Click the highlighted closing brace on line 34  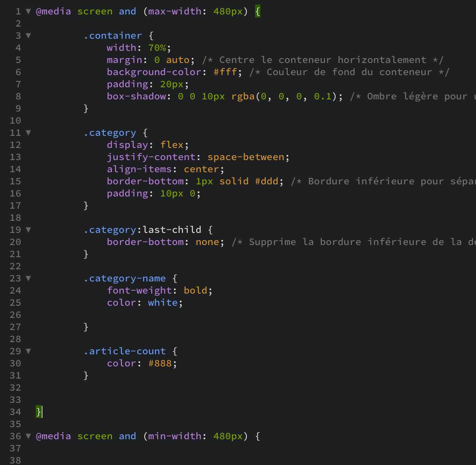coord(38,412)
